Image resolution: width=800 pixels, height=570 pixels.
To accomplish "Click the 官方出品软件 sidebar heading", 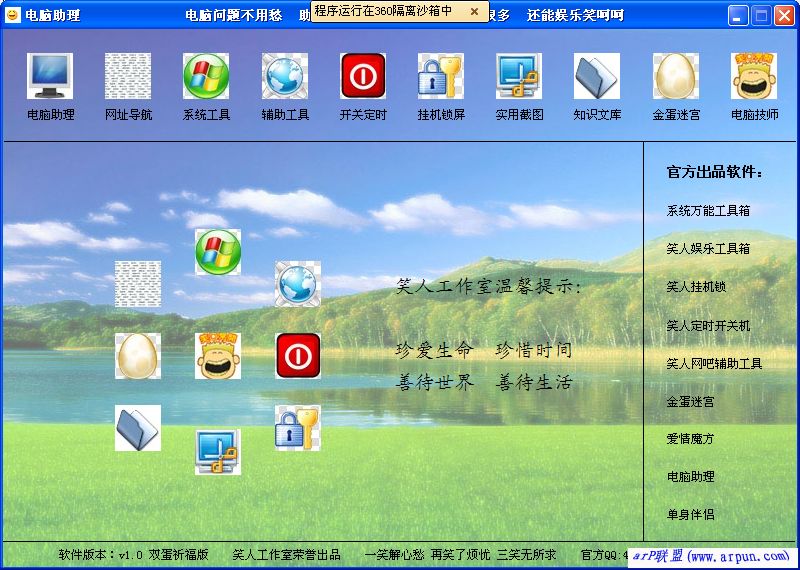I will 715,172.
